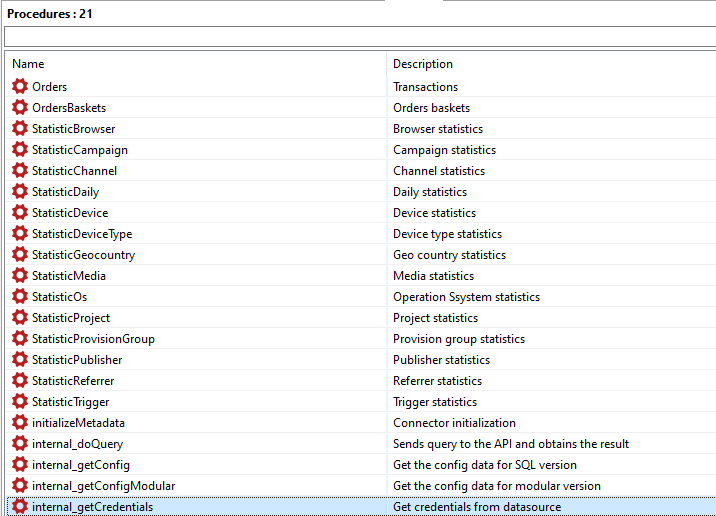Viewport: 716px width, 516px height.
Task: Click the internal_doQuery gear icon
Action: pyautogui.click(x=20, y=444)
